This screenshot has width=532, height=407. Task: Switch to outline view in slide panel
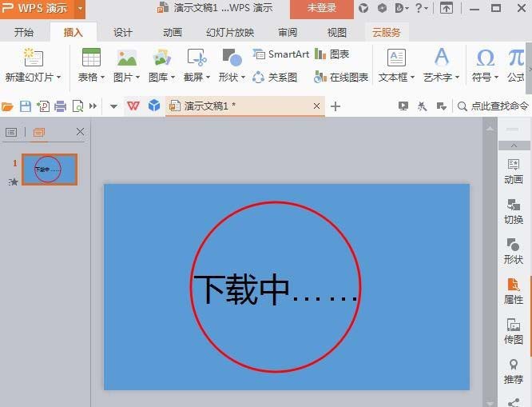tap(11, 132)
